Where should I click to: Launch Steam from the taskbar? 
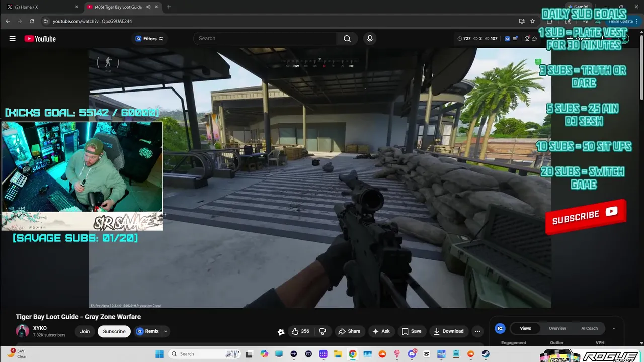[486, 354]
